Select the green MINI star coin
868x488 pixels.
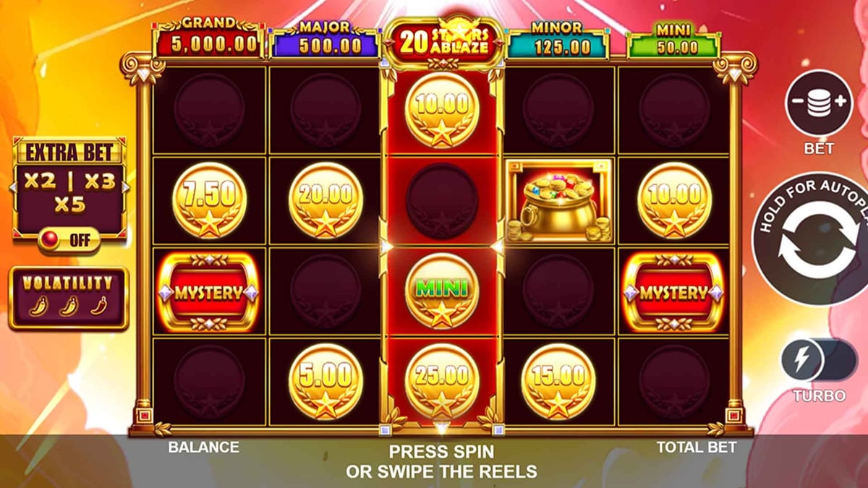click(441, 291)
